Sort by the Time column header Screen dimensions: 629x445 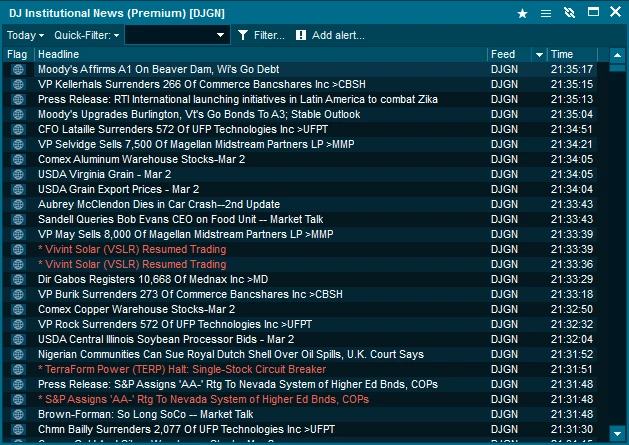[563, 54]
